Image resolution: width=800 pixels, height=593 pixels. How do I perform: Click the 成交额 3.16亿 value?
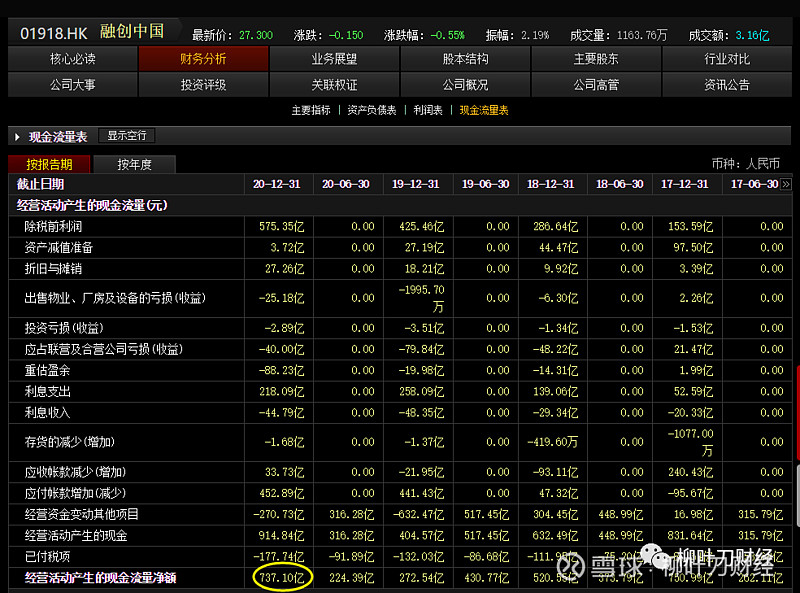[x=752, y=35]
